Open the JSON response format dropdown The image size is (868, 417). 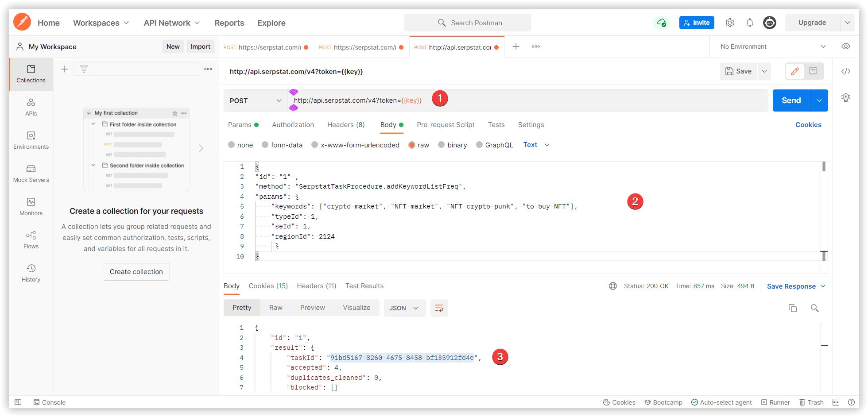coord(405,308)
